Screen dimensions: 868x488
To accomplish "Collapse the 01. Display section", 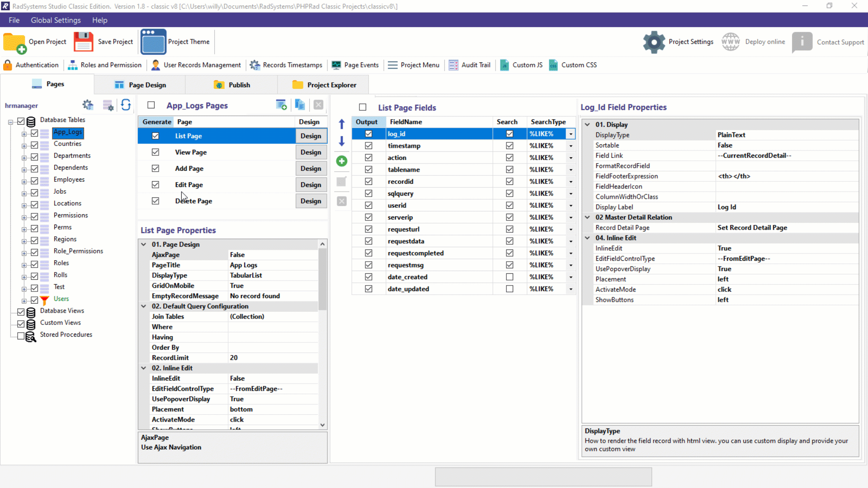I will click(587, 124).
